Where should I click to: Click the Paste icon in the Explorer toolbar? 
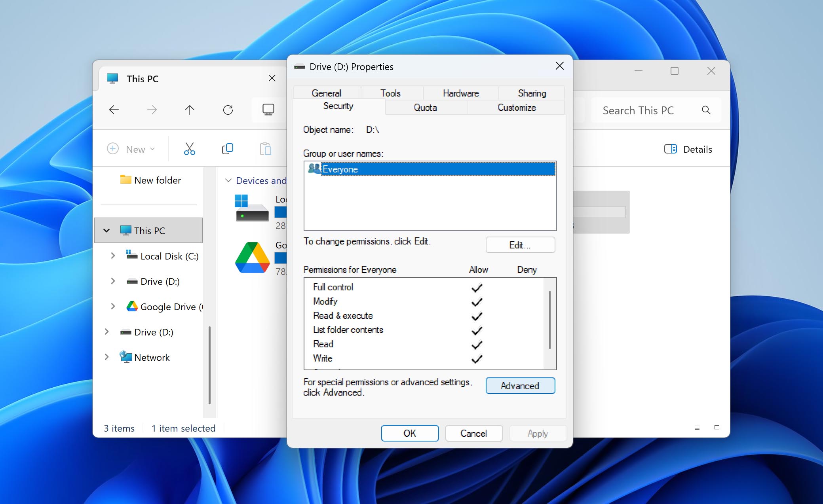[266, 149]
